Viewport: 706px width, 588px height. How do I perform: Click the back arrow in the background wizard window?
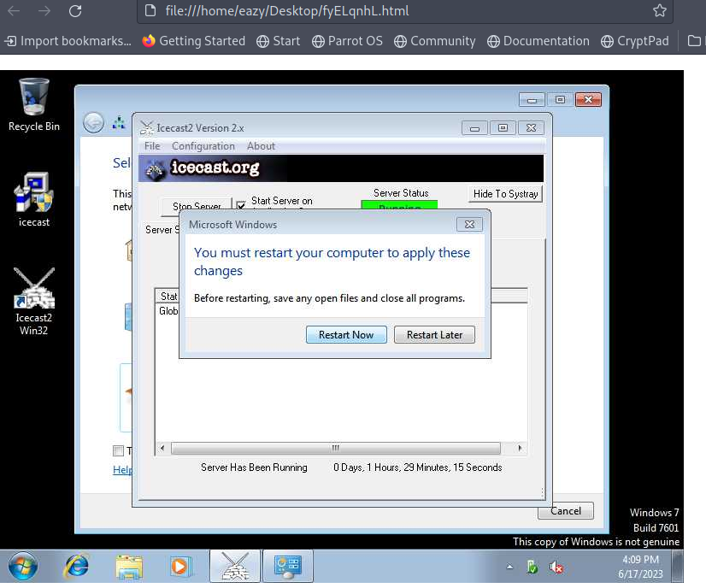click(94, 122)
